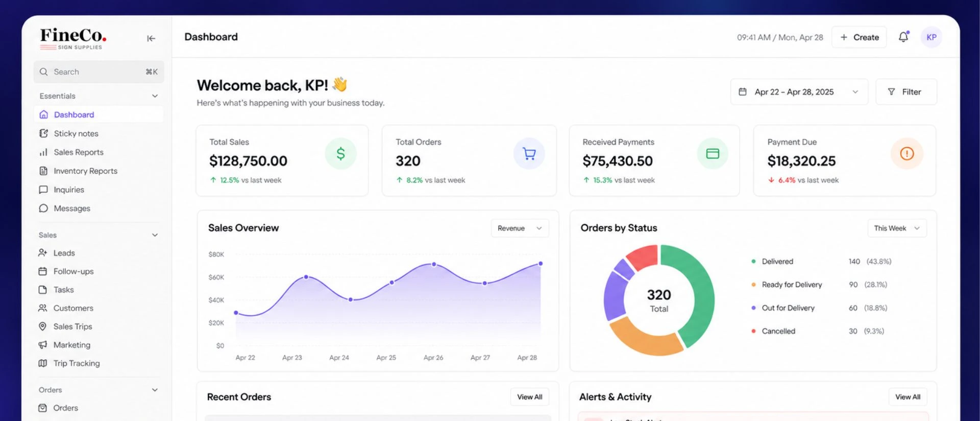Collapse the Sales section chevron
Screen dimensions: 980x421
coord(155,235)
